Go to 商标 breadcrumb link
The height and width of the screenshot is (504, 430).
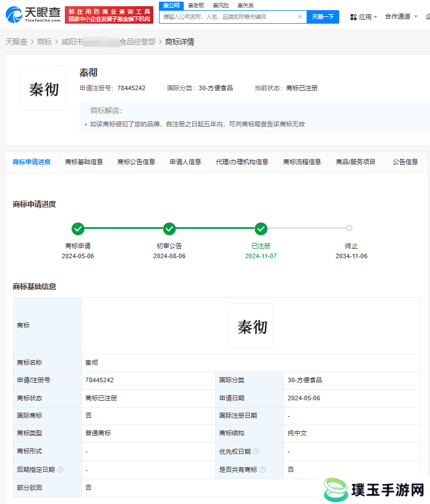coord(45,42)
